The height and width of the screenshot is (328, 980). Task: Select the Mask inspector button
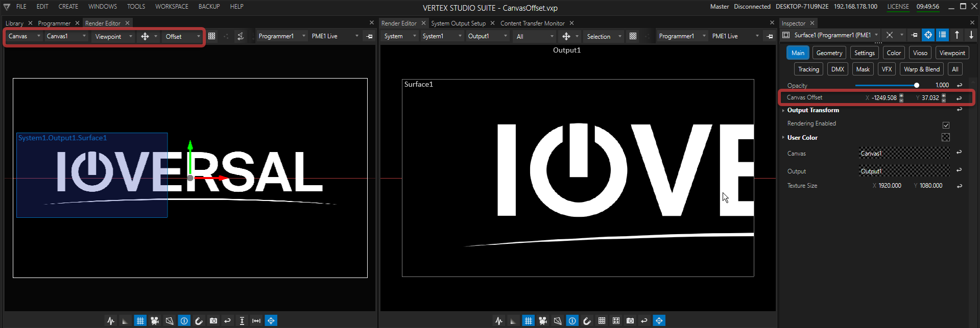coord(863,69)
